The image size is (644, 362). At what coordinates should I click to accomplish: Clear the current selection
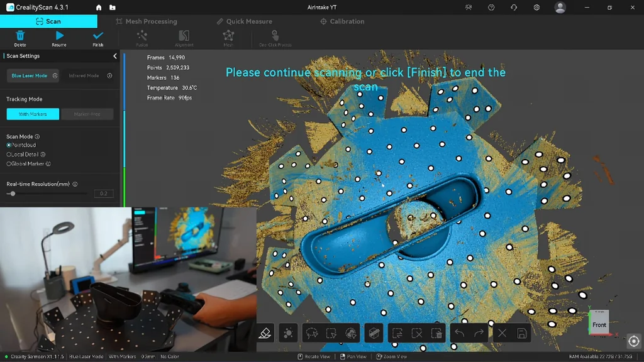417,333
